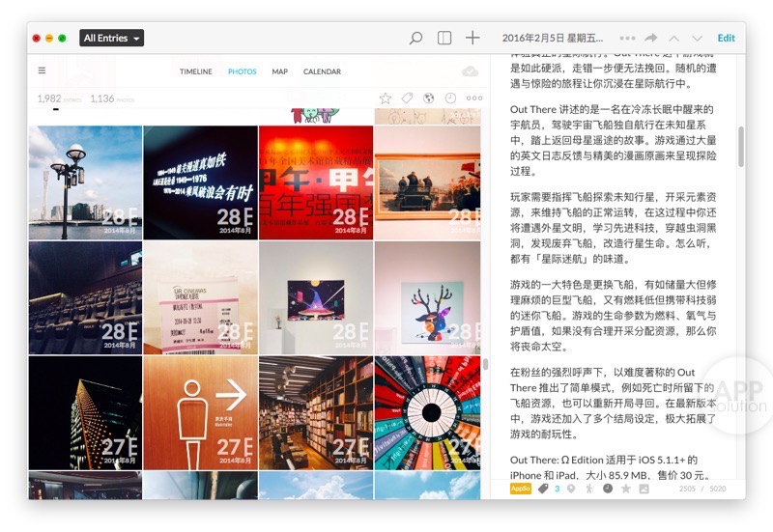This screenshot has height=532, width=773.
Task: Click the Edit button
Action: (x=726, y=38)
